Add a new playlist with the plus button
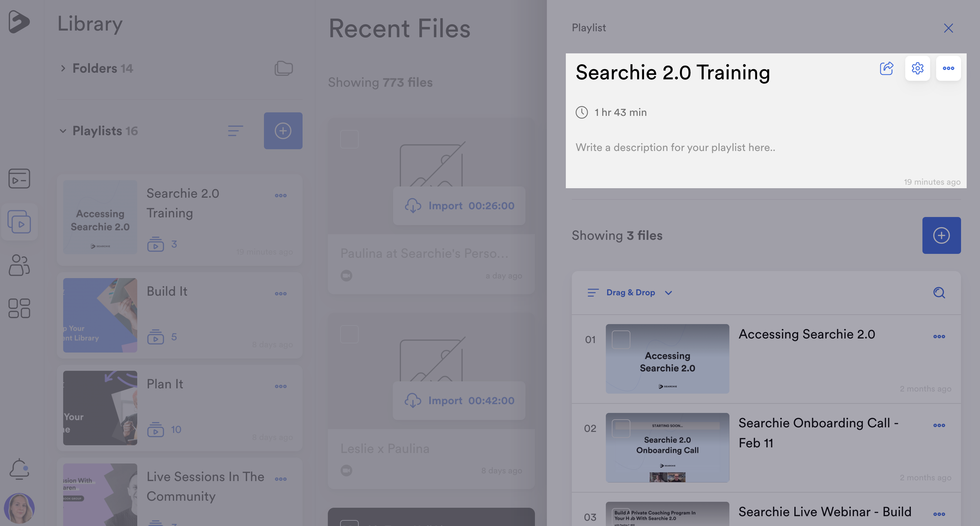This screenshot has width=980, height=526. (283, 131)
